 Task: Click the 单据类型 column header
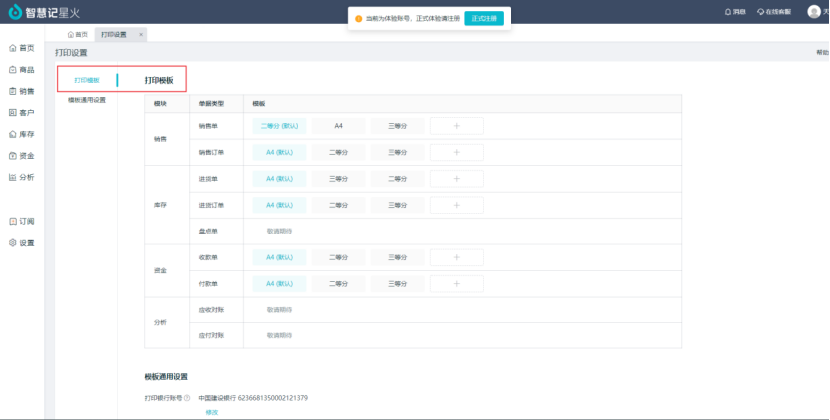pyautogui.click(x=211, y=104)
